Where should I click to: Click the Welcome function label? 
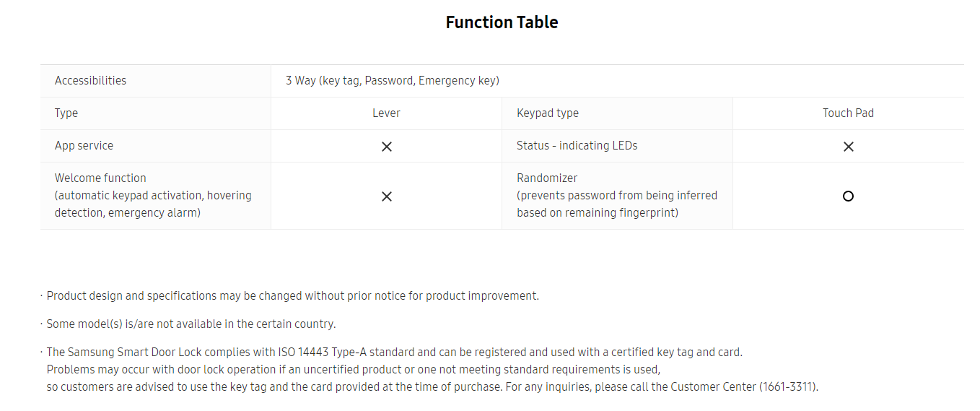click(100, 178)
